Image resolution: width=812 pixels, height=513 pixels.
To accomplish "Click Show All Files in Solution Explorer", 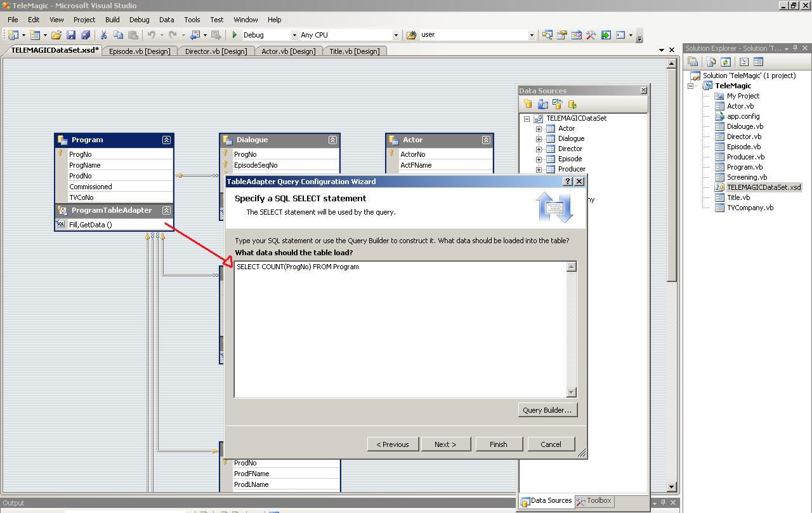I will [x=710, y=62].
